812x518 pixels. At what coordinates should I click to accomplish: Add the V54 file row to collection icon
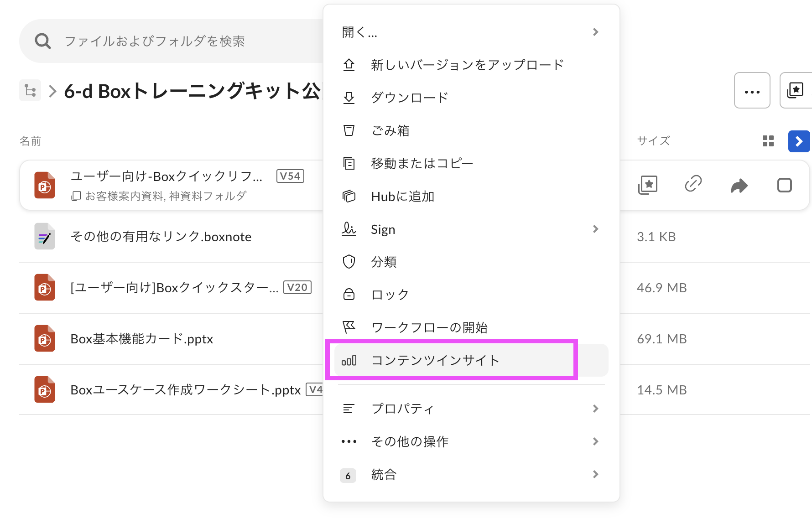[x=648, y=185]
